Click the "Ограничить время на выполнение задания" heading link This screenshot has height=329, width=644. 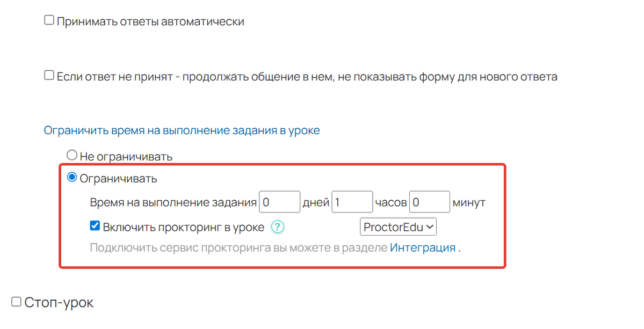point(182,130)
